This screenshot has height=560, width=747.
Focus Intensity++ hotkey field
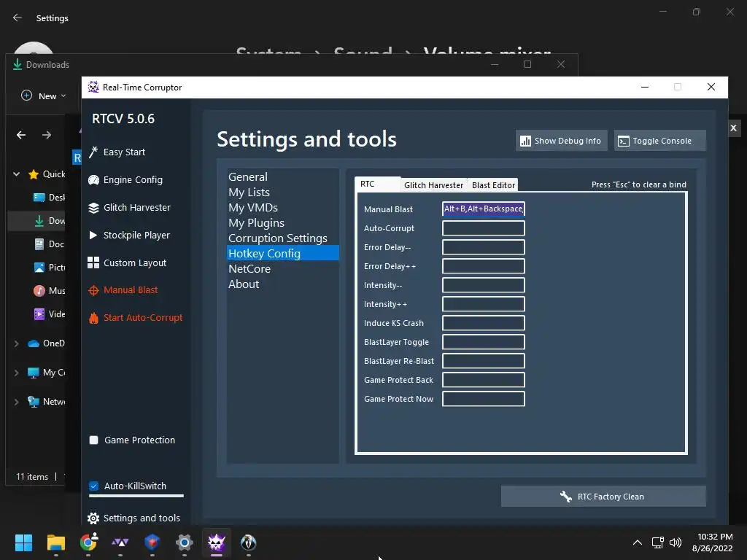click(x=484, y=304)
